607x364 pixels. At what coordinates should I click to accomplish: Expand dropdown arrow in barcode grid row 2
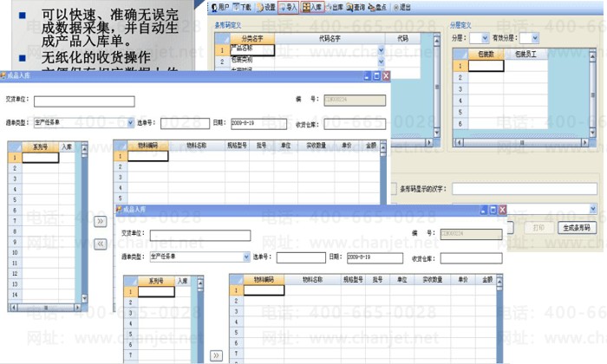(x=381, y=62)
